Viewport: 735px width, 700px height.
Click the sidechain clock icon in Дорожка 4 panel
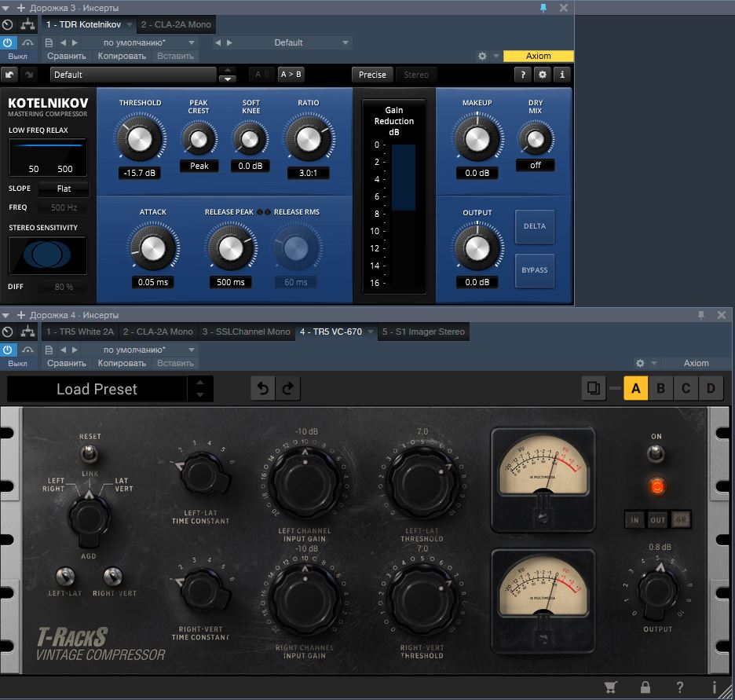(x=8, y=332)
